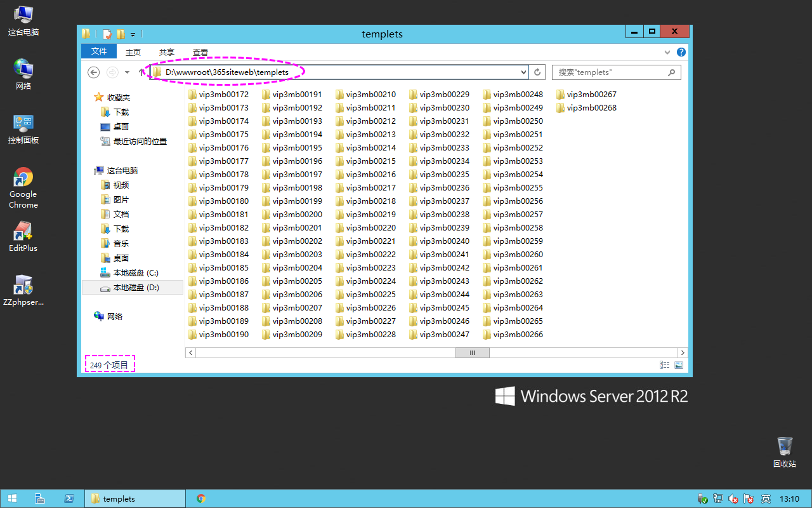Select 文档 in the navigation pane

115,214
